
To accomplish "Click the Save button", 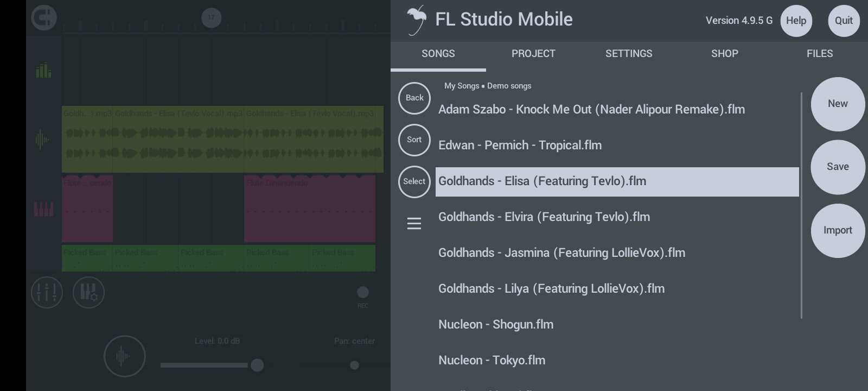I will click(x=838, y=167).
